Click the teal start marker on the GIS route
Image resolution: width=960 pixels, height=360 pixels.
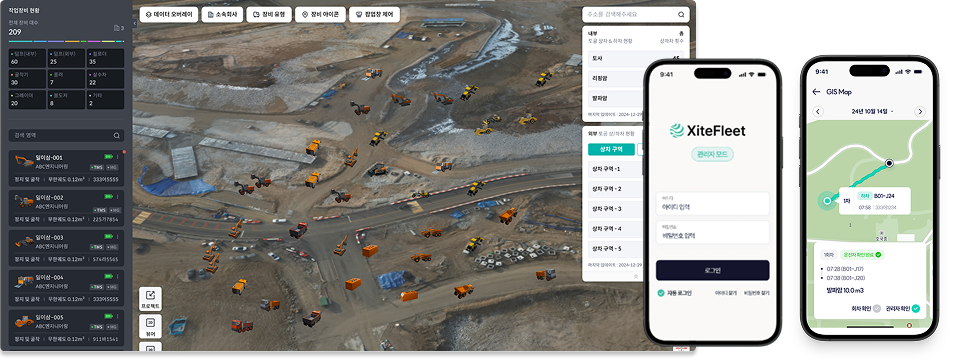(827, 201)
